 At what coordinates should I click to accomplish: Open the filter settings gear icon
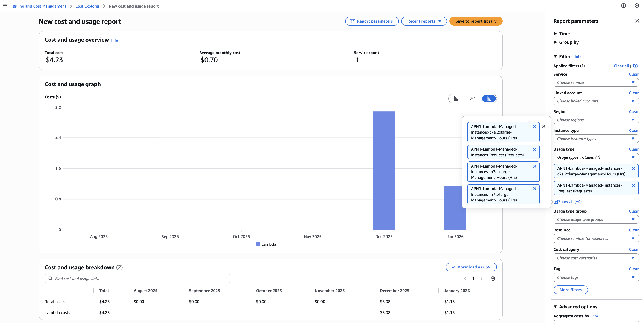(x=635, y=66)
